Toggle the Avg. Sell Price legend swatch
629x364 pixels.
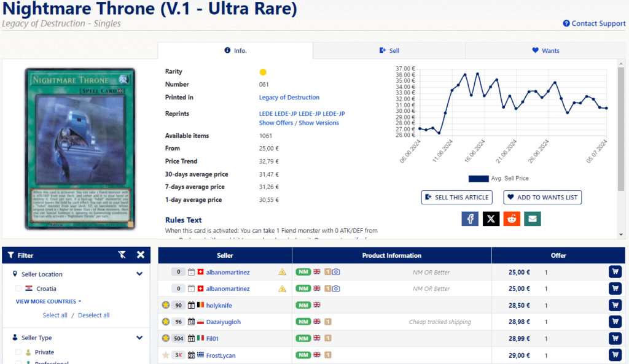478,179
